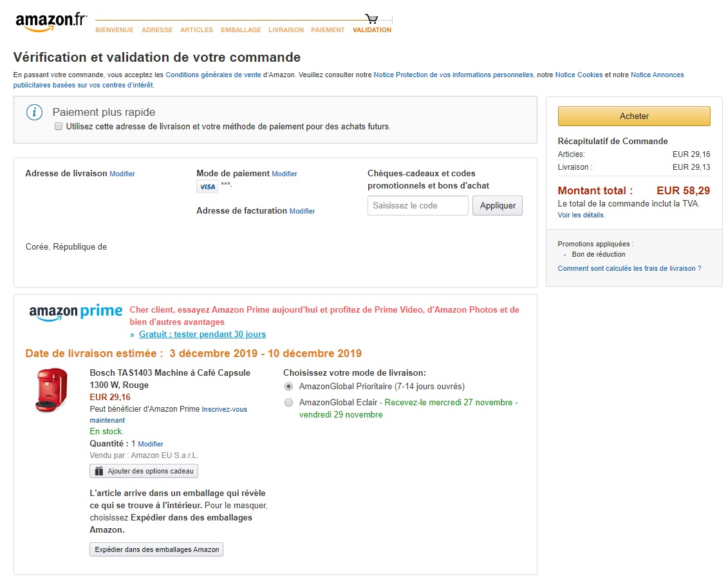Click the Amazon Prime logo
This screenshot has width=728, height=579.
[x=75, y=313]
